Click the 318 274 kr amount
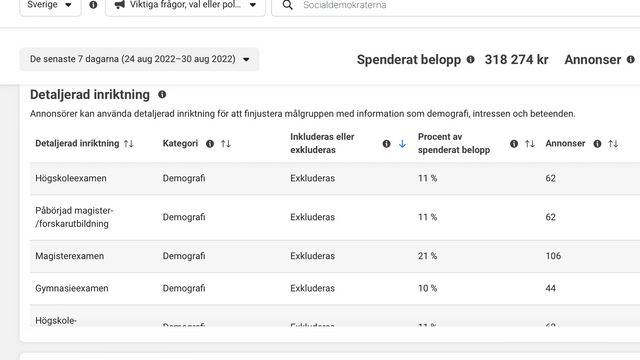Image resolution: width=640 pixels, height=360 pixels. (x=516, y=60)
